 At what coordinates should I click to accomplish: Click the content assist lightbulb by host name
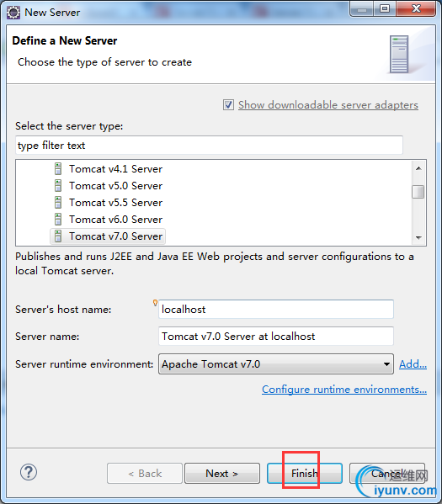[155, 302]
